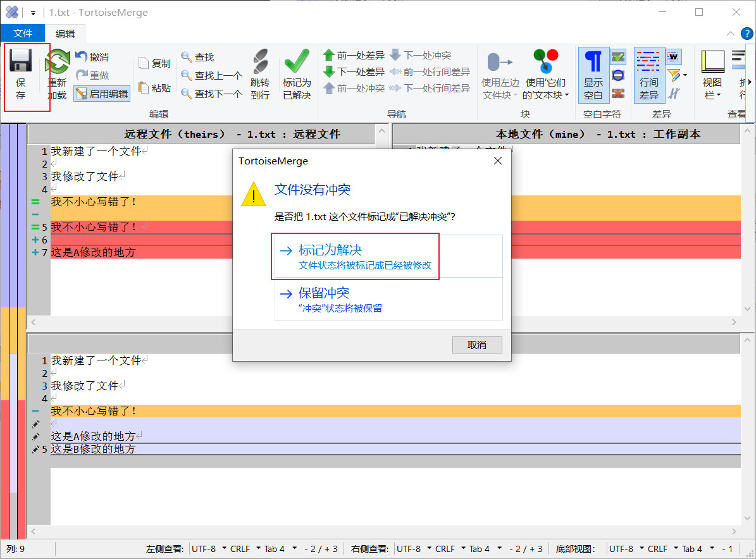Click the '列: 9' column indicator

click(15, 549)
